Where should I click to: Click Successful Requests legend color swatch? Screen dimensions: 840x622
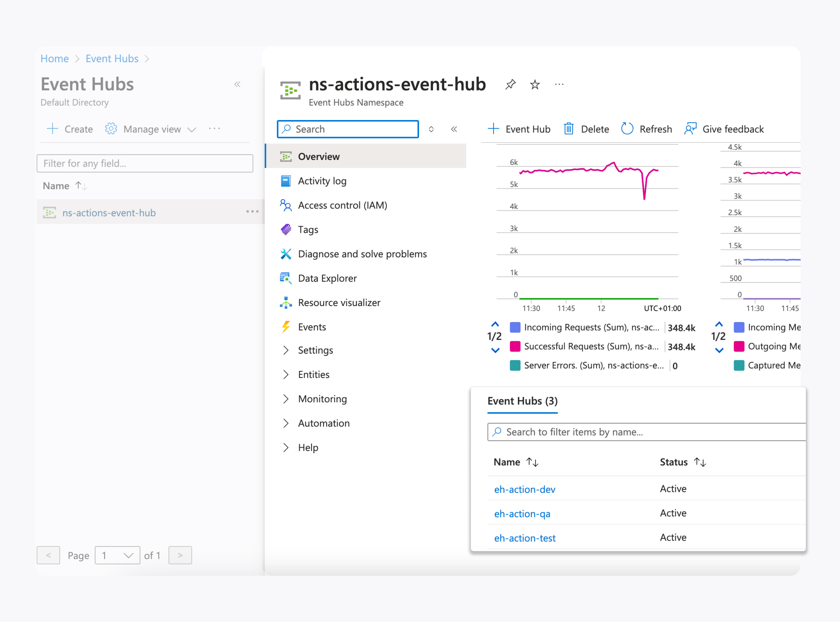coord(515,346)
